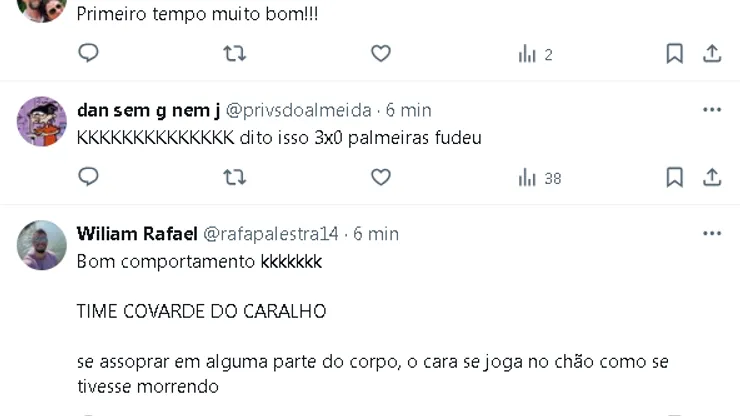Open dan sem g nem j's profile picture
Image resolution: width=740 pixels, height=416 pixels.
pyautogui.click(x=42, y=122)
